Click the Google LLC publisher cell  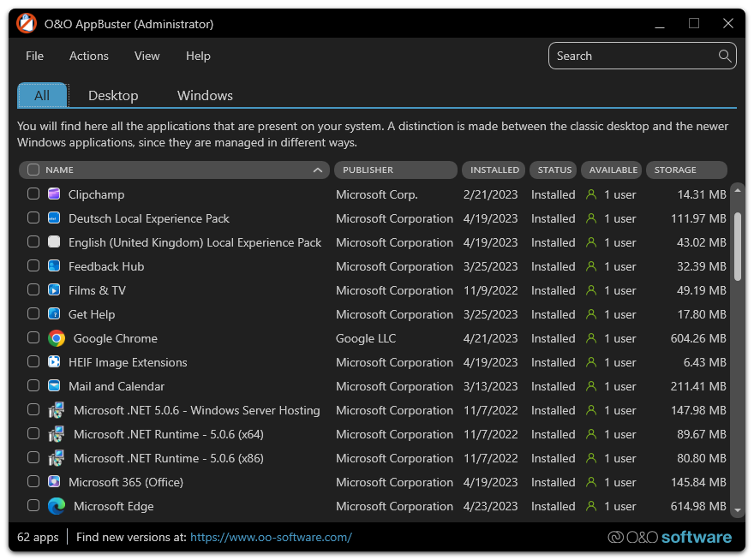pyautogui.click(x=366, y=338)
